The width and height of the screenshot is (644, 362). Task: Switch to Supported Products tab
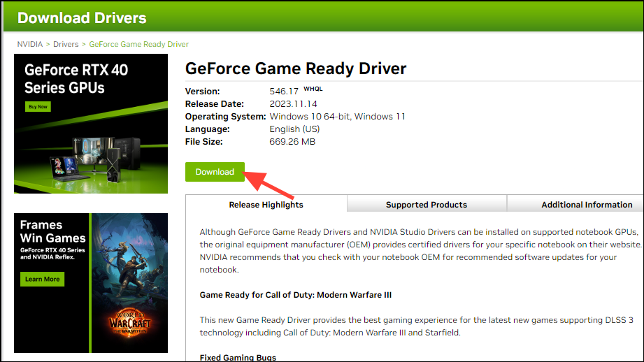[427, 204]
